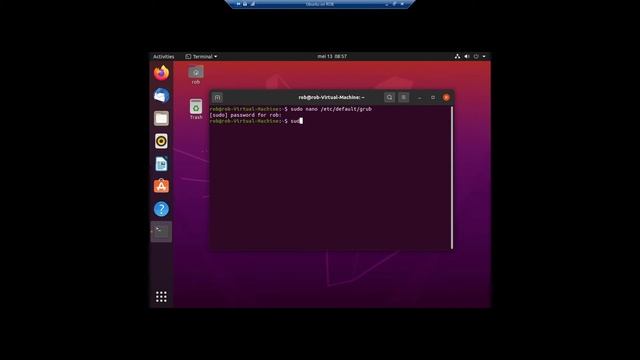Click the power icon in top panel
This screenshot has width=640, height=360.
coord(476,56)
